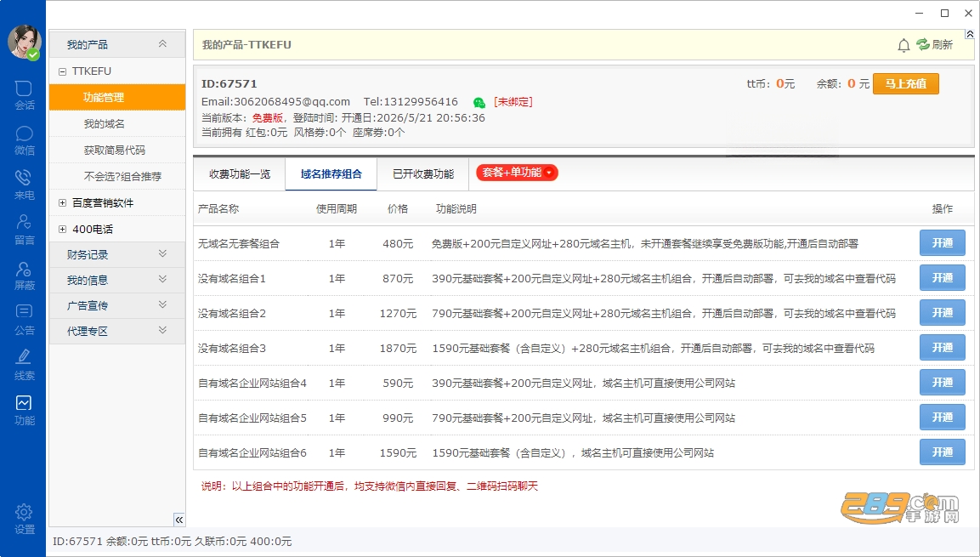Click the status bar balance text
This screenshot has height=557, width=980.
172,542
